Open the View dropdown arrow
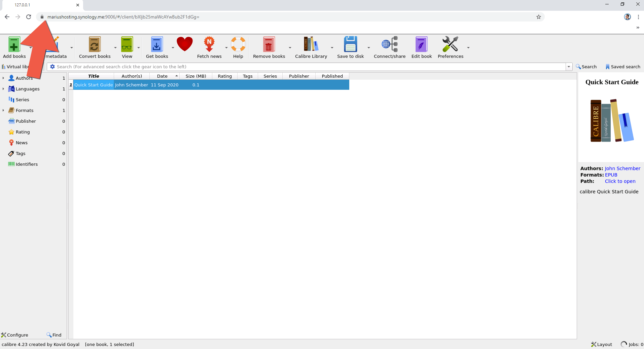This screenshot has width=644, height=349. coord(139,48)
